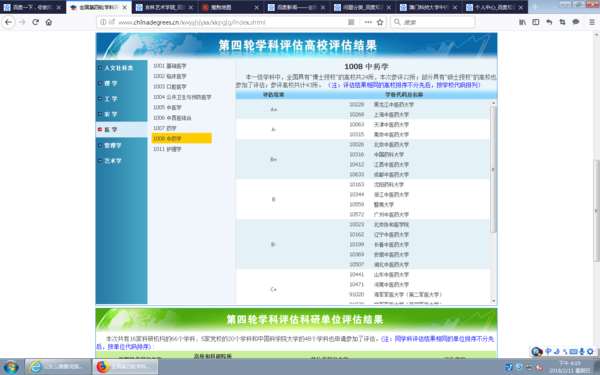This screenshot has width=600, height=375.
Task: Open subject 1002 临床医学
Action: (170, 76)
